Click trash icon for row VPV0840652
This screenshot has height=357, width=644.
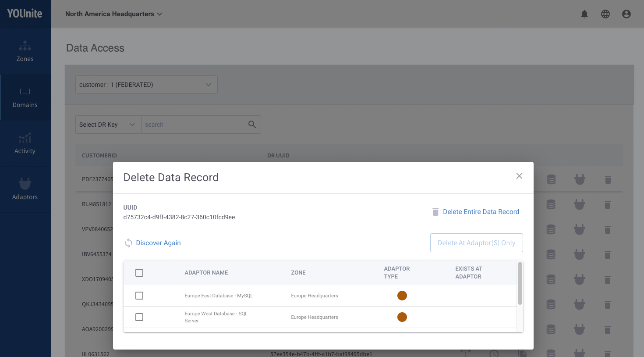point(608,229)
